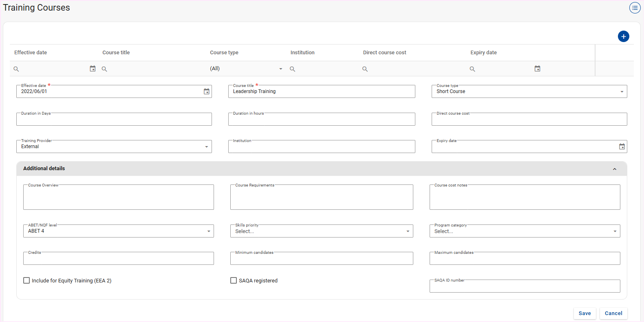The height and width of the screenshot is (322, 644).
Task: Click search icon in Institution filter
Action: coord(292,69)
